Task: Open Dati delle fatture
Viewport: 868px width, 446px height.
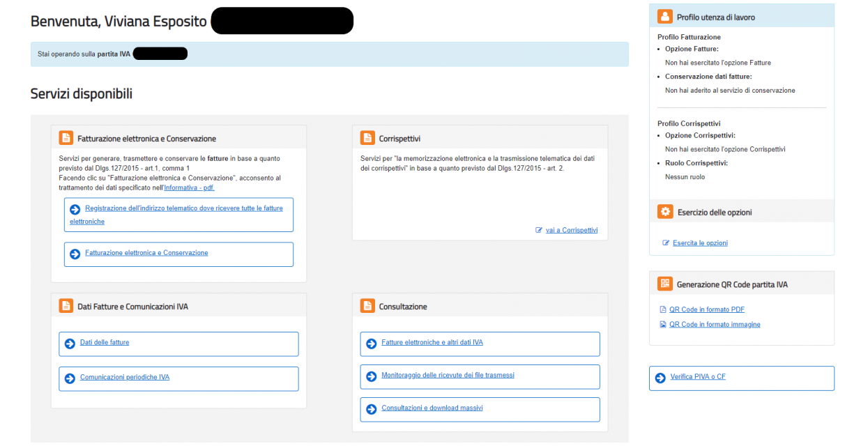Action: pos(105,342)
